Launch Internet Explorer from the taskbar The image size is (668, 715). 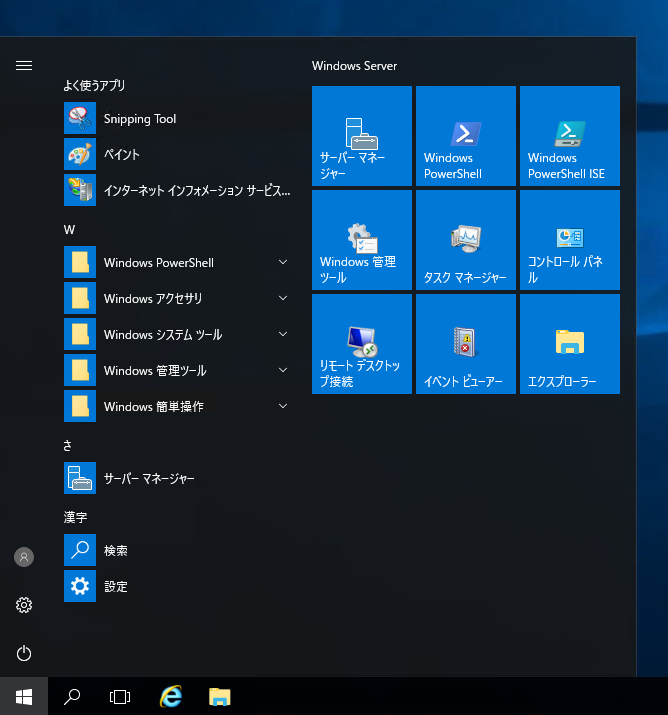pos(171,696)
